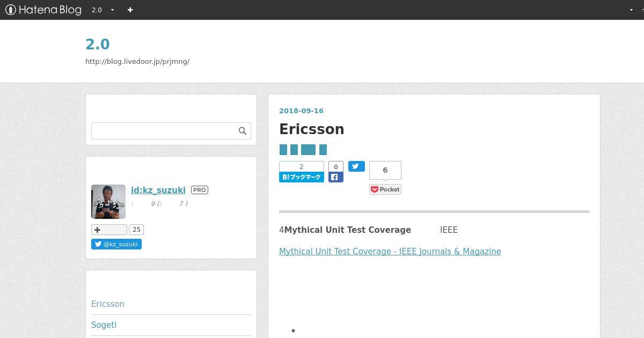Open the 2.0 blog dropdown menu

point(103,10)
